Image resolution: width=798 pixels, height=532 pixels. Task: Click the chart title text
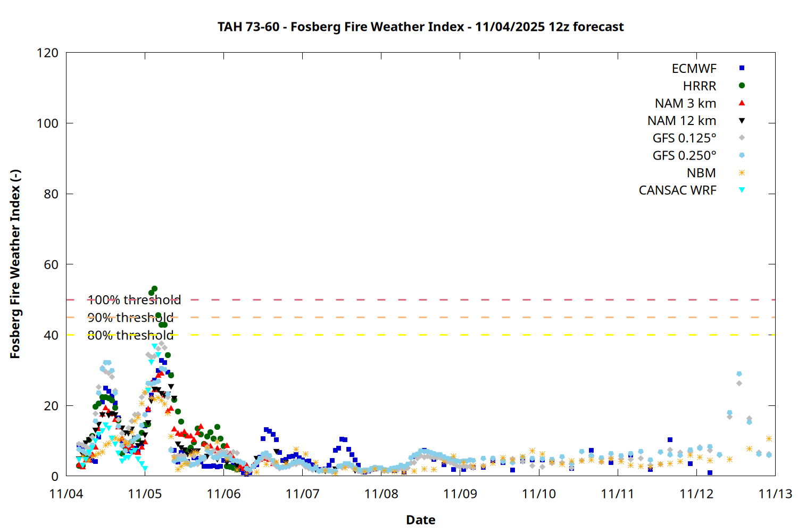pyautogui.click(x=420, y=27)
